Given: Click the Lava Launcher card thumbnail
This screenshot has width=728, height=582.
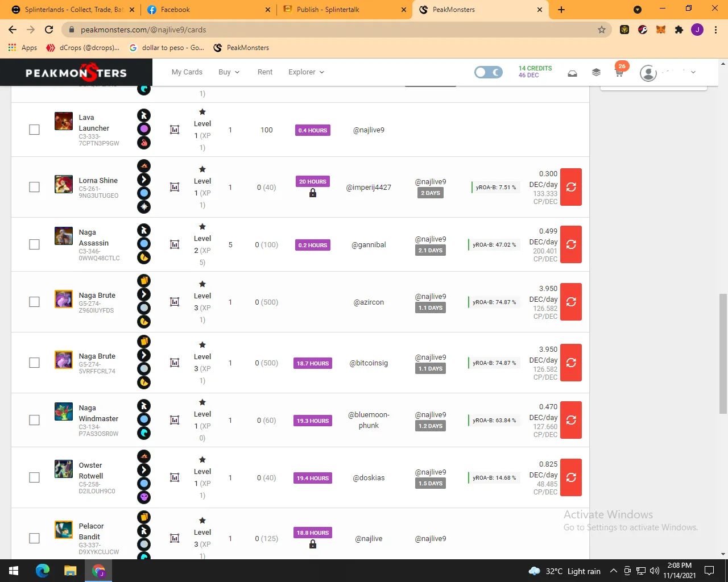Looking at the screenshot, I should pos(64,121).
